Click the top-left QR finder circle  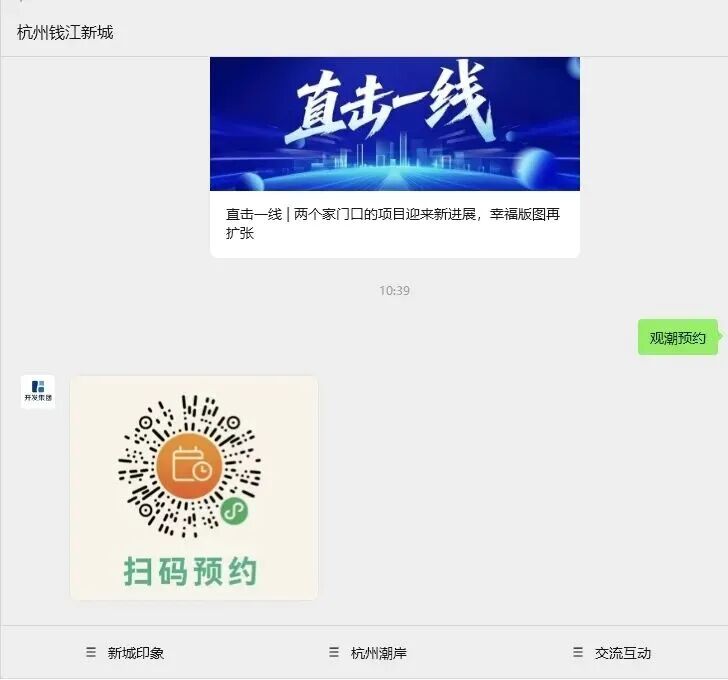[x=145, y=422]
